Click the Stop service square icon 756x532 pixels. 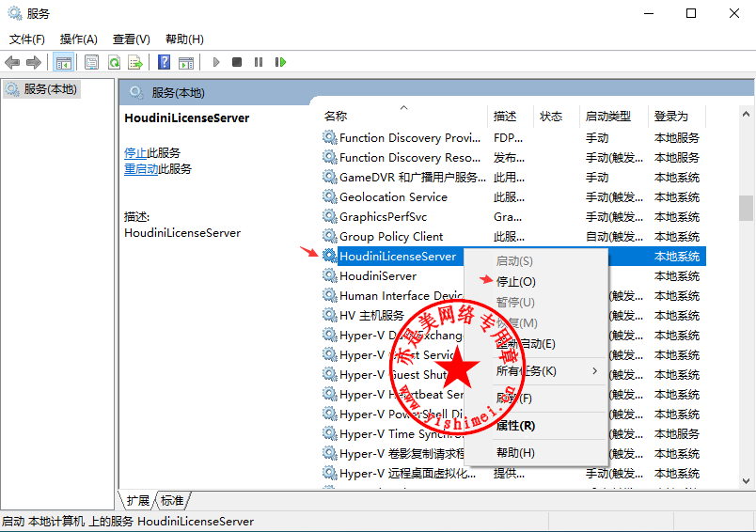[x=237, y=62]
